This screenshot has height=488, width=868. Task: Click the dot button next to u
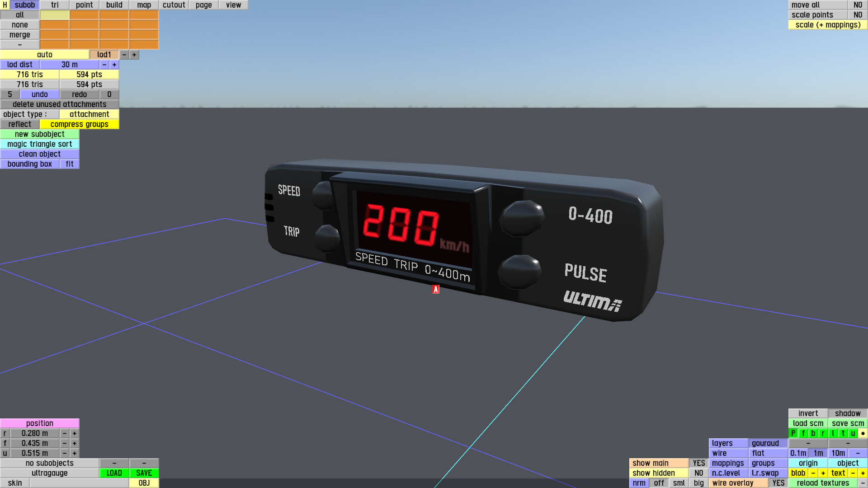tap(863, 433)
